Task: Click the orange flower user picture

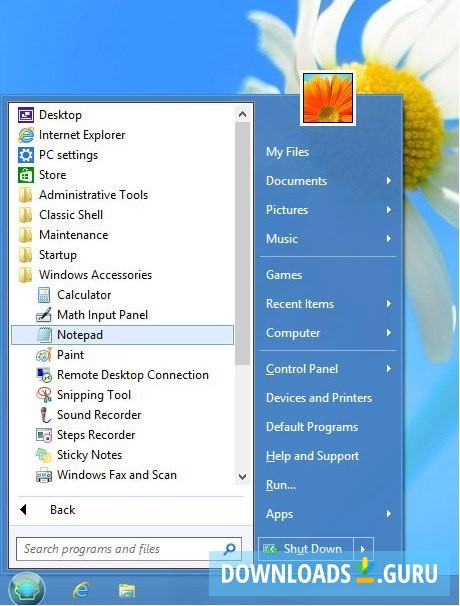Action: pos(328,99)
